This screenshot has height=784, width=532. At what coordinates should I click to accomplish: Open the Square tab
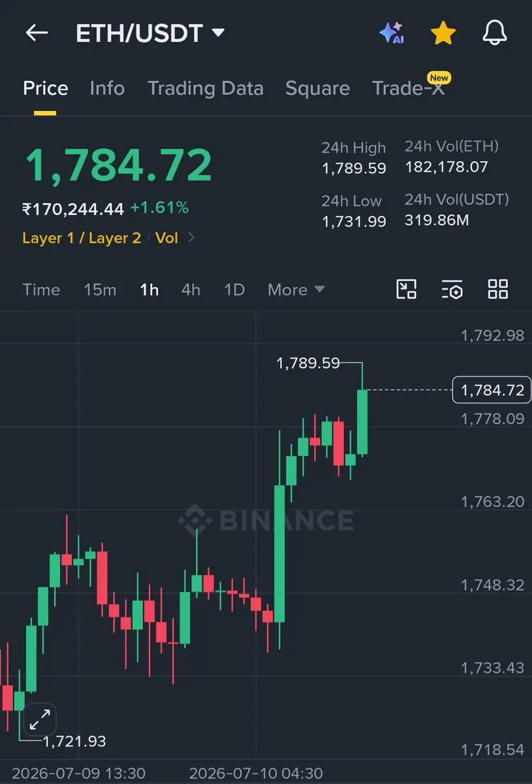pyautogui.click(x=317, y=88)
